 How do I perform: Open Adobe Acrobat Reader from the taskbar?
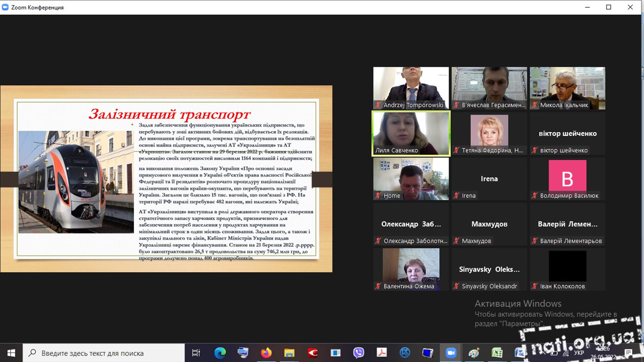382,353
